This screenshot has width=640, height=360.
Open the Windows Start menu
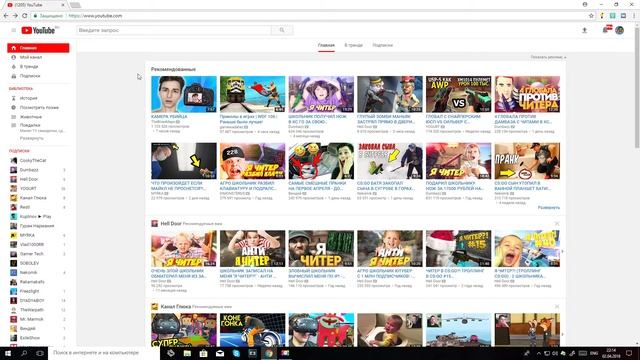click(x=8, y=353)
